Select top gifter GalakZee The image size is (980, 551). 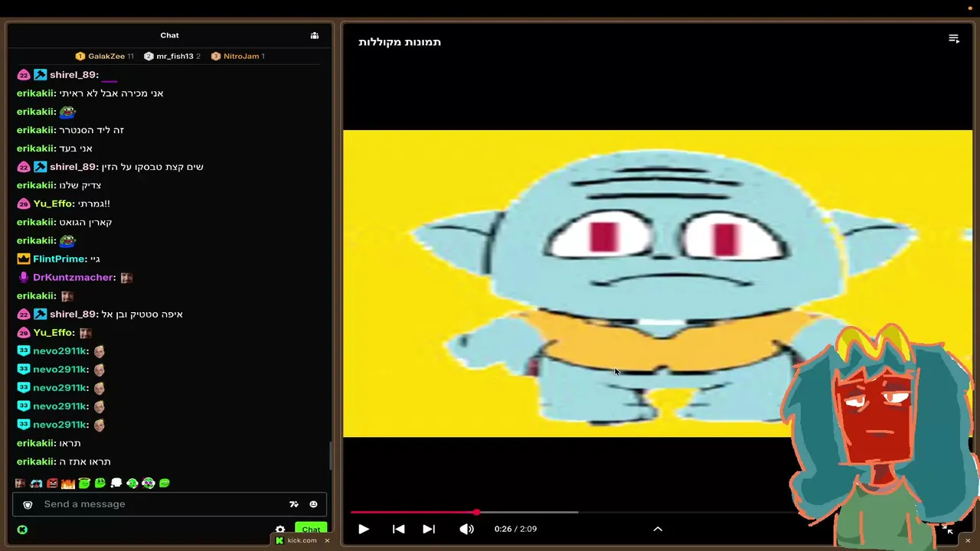(105, 56)
